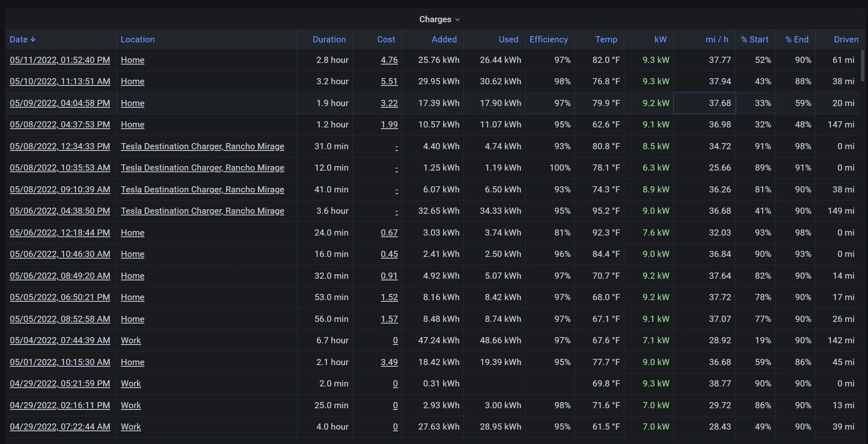Open the Charges panel title dropdown
The width and height of the screenshot is (868, 444).
[x=439, y=19]
